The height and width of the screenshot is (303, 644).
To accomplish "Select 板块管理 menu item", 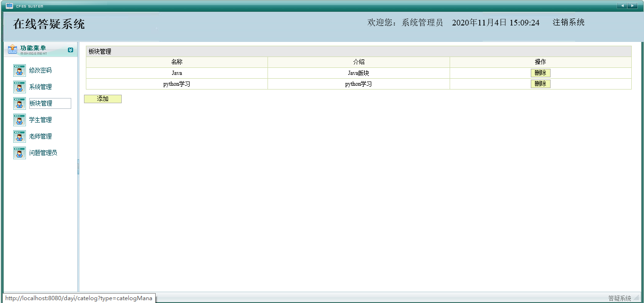I will 50,104.
